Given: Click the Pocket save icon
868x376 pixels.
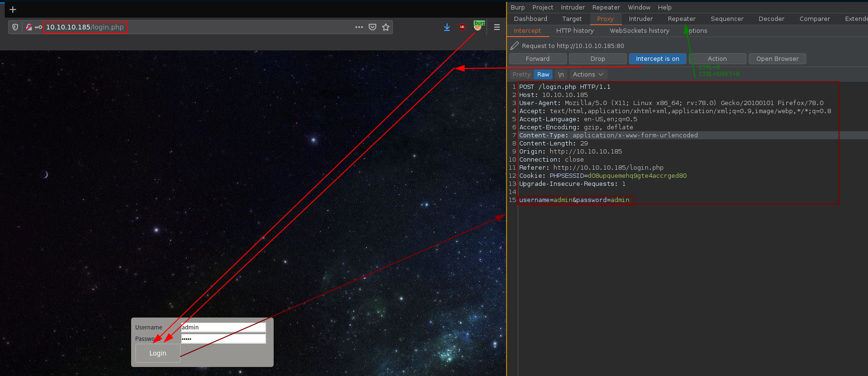Looking at the screenshot, I should (x=372, y=27).
